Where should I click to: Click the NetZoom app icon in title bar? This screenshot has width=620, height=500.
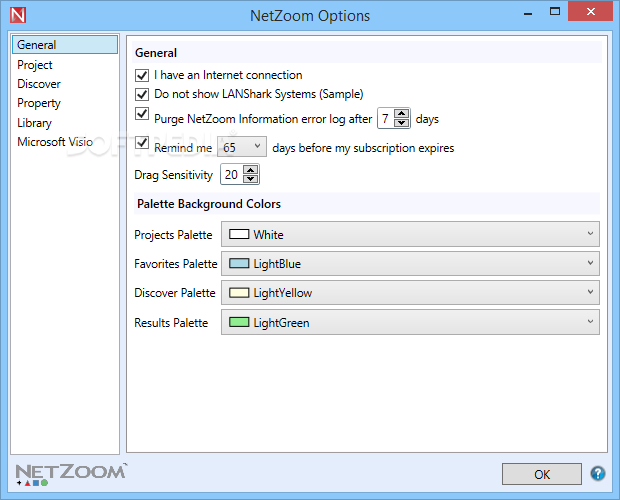[18, 15]
